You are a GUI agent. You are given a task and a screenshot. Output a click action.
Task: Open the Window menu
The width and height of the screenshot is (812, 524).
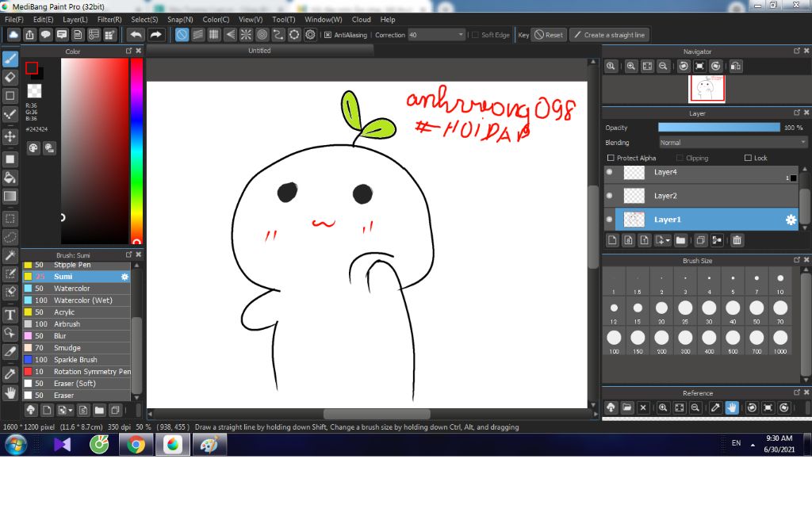(324, 20)
